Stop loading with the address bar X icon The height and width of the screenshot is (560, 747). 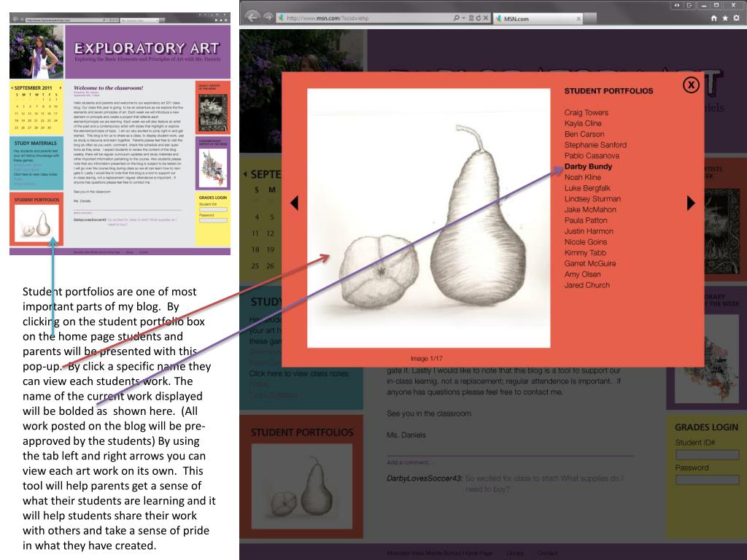485,18
